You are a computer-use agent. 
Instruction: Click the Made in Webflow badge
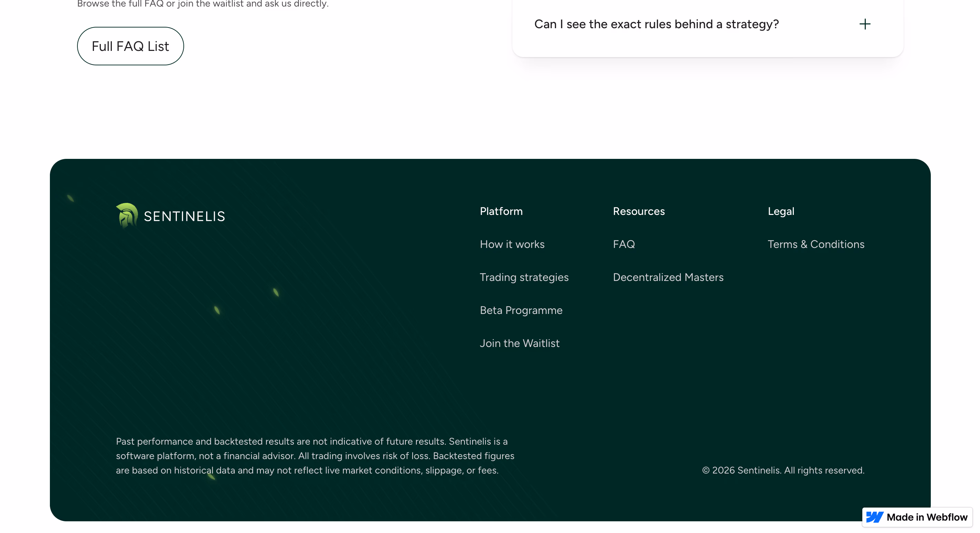click(917, 517)
